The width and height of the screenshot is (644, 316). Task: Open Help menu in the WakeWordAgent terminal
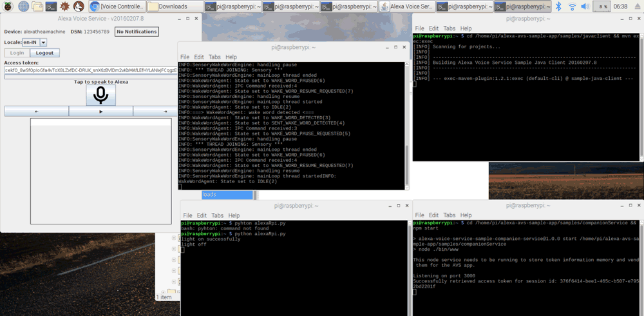[231, 57]
